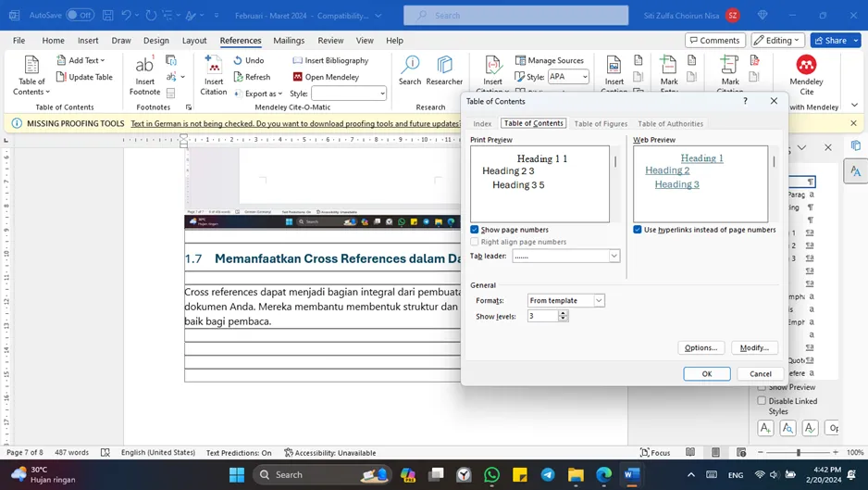Open Microsoft Edge from the taskbar

(604, 475)
